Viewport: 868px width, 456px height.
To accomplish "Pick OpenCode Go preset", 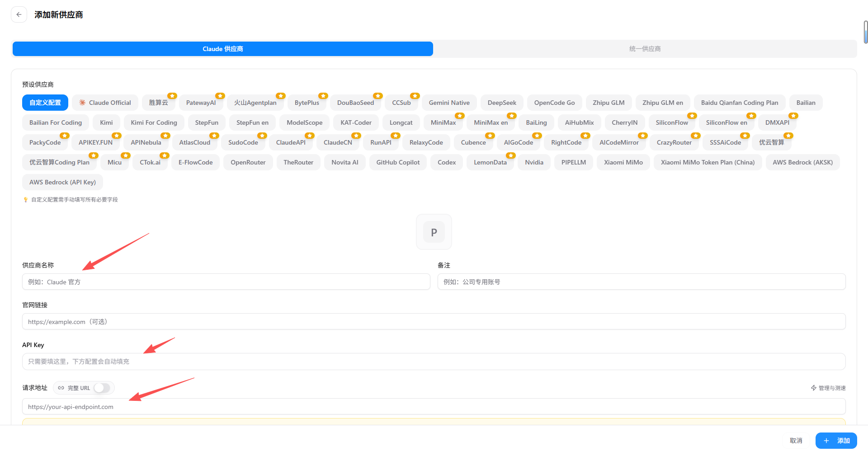I will (x=555, y=103).
